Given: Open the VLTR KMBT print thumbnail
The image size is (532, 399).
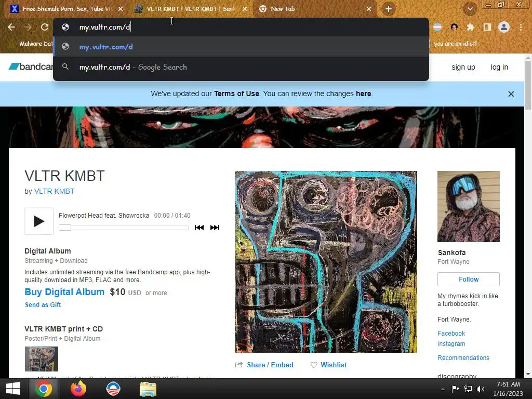Looking at the screenshot, I should pyautogui.click(x=42, y=359).
